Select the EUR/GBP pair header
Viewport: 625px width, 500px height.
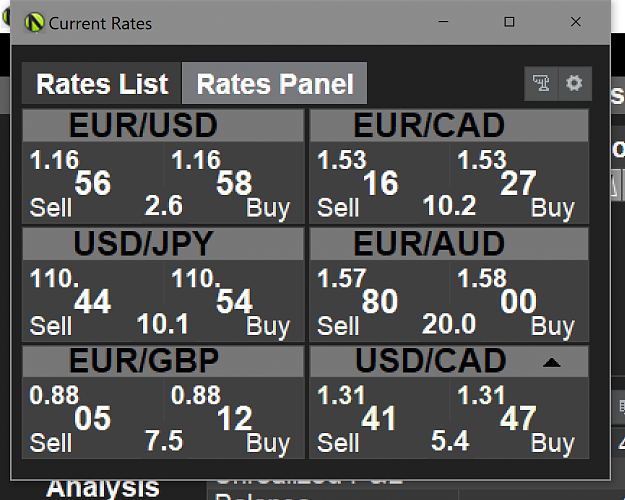coord(163,361)
